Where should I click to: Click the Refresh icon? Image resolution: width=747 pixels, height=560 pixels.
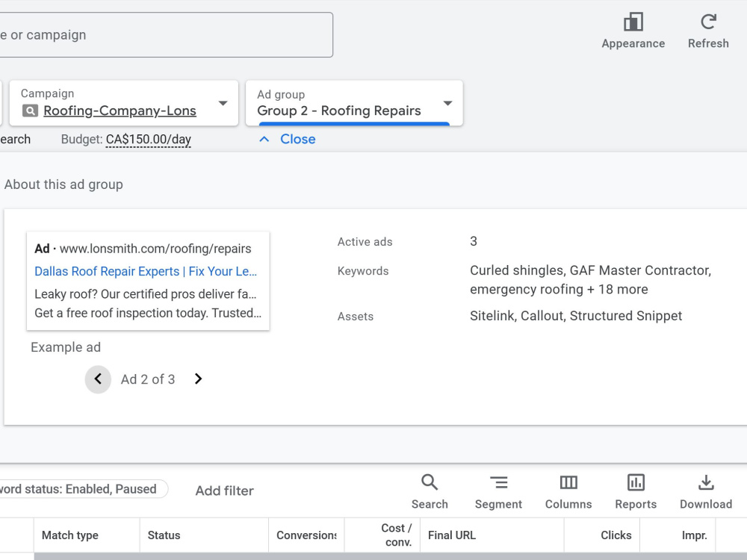point(708,22)
